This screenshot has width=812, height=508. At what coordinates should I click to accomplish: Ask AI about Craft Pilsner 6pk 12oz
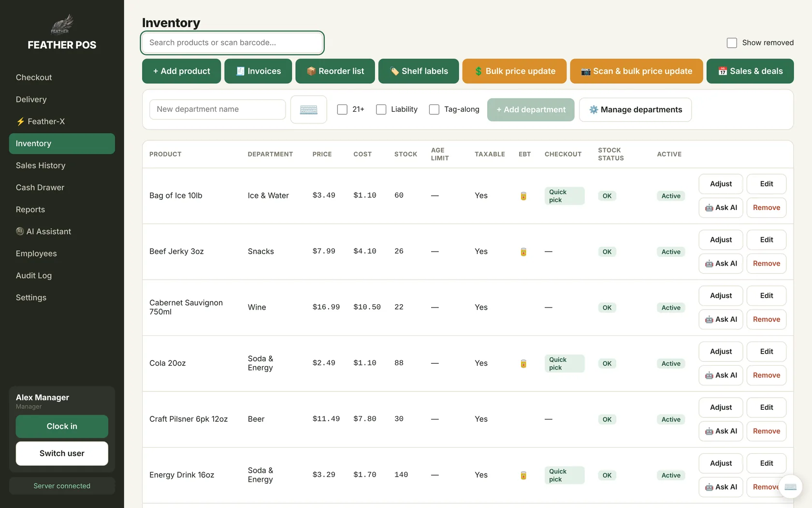point(721,431)
